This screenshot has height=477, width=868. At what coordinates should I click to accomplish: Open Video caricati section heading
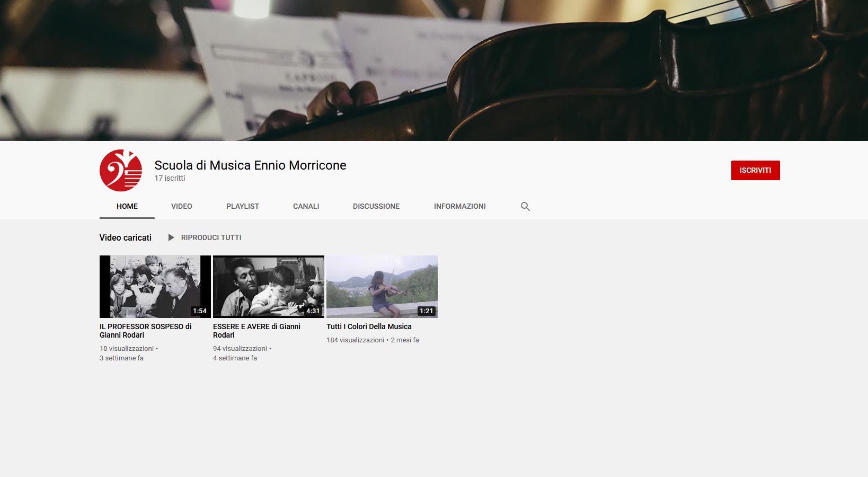(126, 237)
